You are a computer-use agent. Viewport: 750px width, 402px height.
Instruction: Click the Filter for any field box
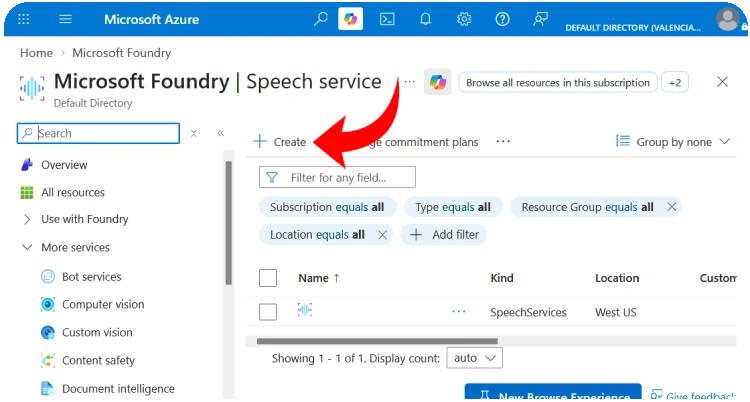click(337, 178)
